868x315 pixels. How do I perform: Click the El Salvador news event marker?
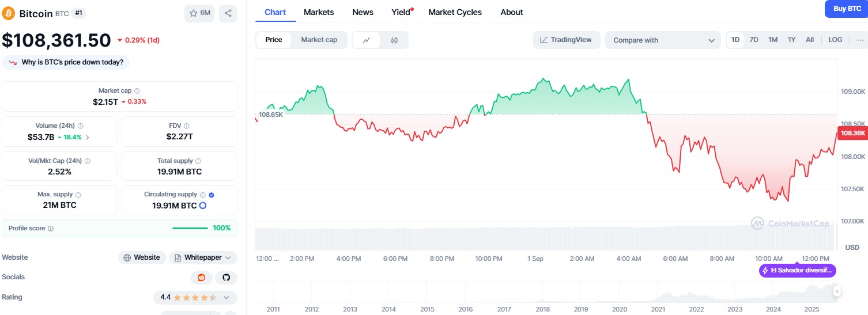click(797, 270)
